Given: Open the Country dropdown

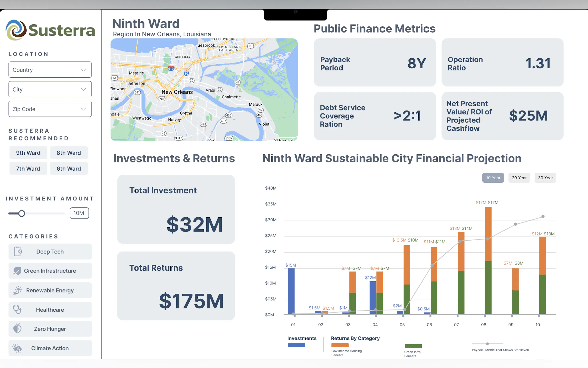Looking at the screenshot, I should point(50,70).
